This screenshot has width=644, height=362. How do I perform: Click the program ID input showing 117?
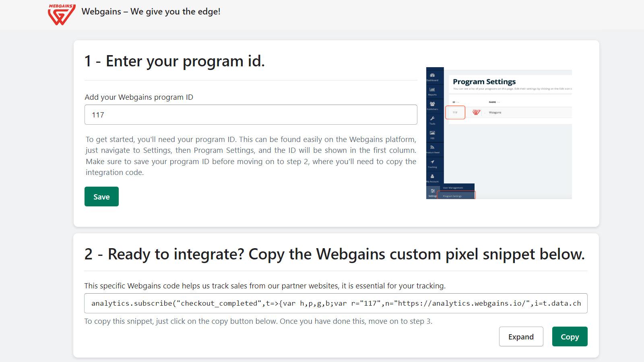[251, 115]
